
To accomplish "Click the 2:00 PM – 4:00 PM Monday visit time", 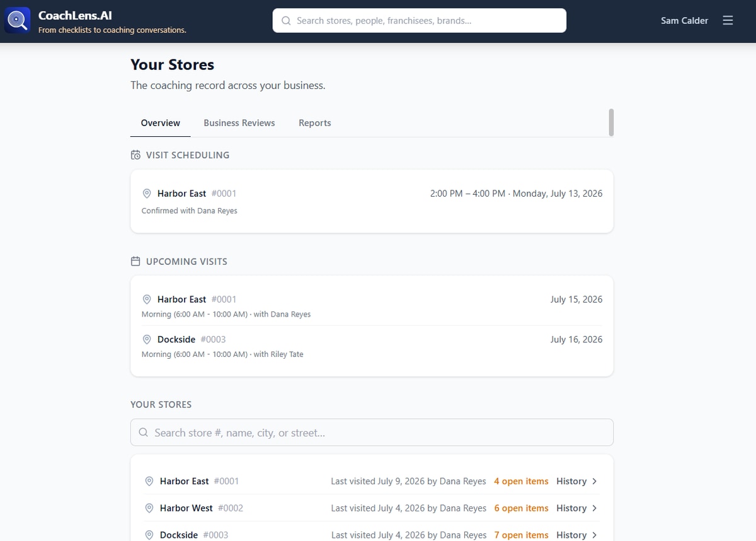I will point(516,194).
